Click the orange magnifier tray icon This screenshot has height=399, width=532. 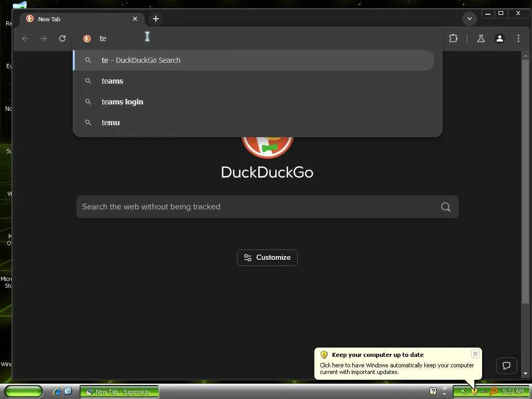click(x=494, y=392)
